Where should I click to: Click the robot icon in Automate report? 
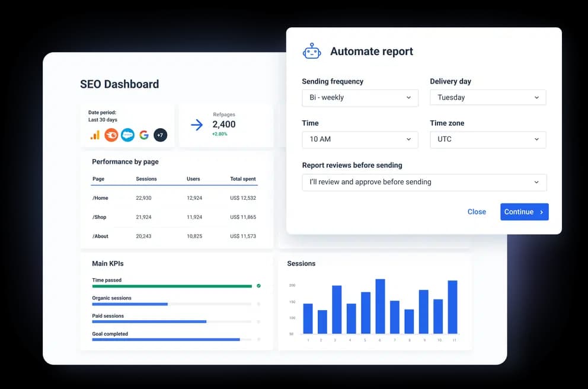[x=312, y=52]
